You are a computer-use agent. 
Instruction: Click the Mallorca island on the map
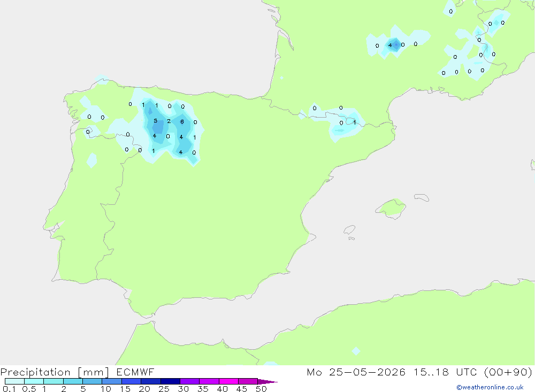pyautogui.click(x=391, y=208)
